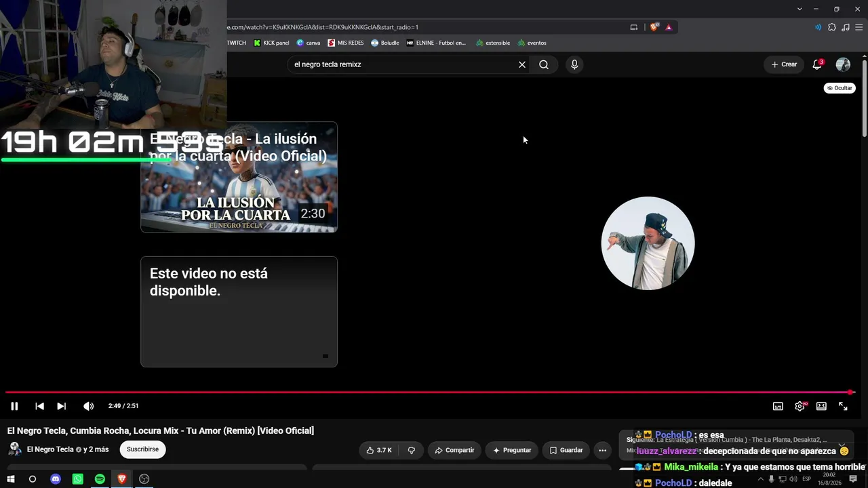Open the browser extensions puzzle icon
The width and height of the screenshot is (868, 488).
coord(832,27)
